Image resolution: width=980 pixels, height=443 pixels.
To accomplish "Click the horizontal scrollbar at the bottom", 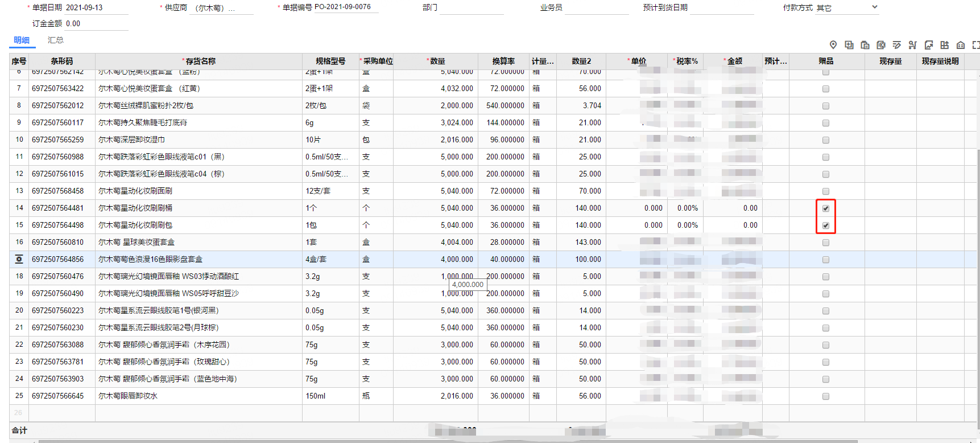I will pyautogui.click(x=448, y=441).
